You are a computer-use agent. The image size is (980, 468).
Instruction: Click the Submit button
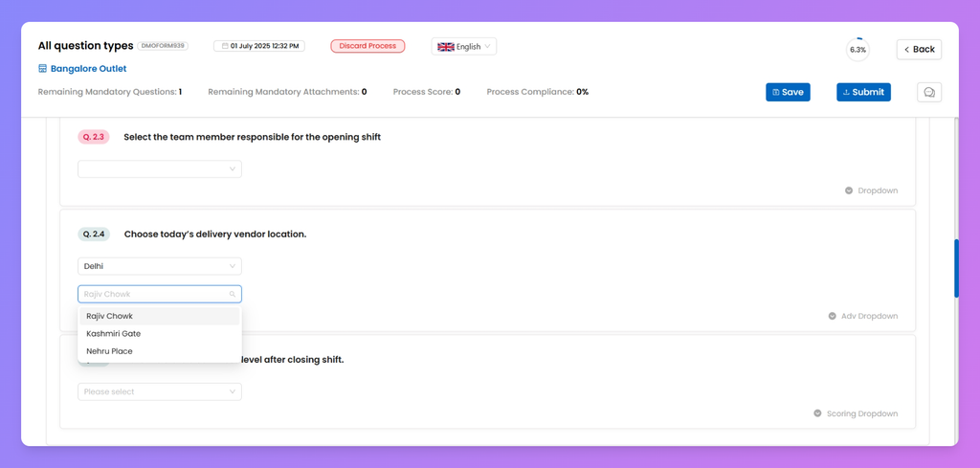pyautogui.click(x=863, y=92)
